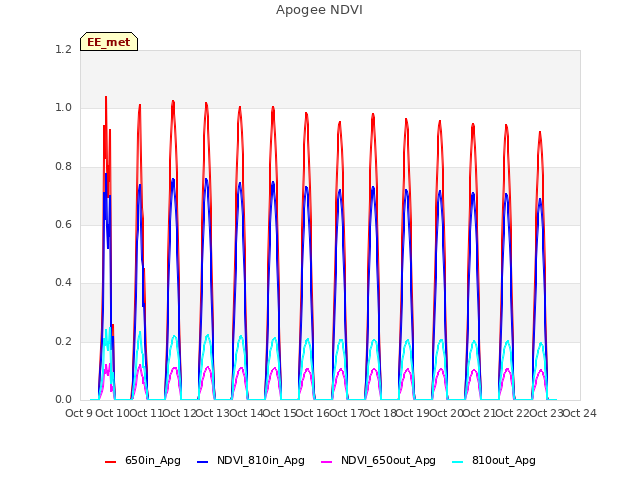The image size is (640, 480).
Task: Click the 0.2 y-axis tick label
Action: 63,341
